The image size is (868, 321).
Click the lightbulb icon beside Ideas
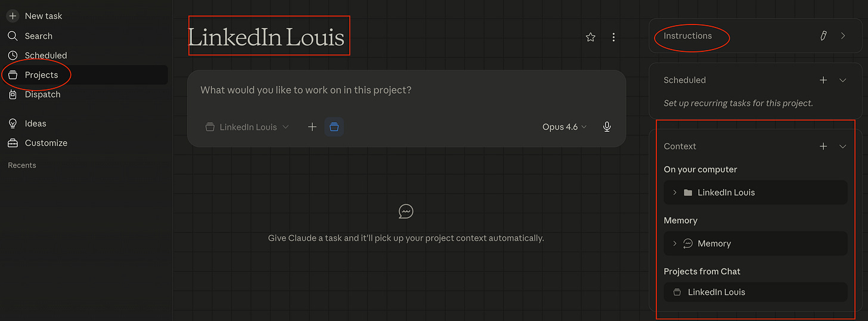(13, 124)
